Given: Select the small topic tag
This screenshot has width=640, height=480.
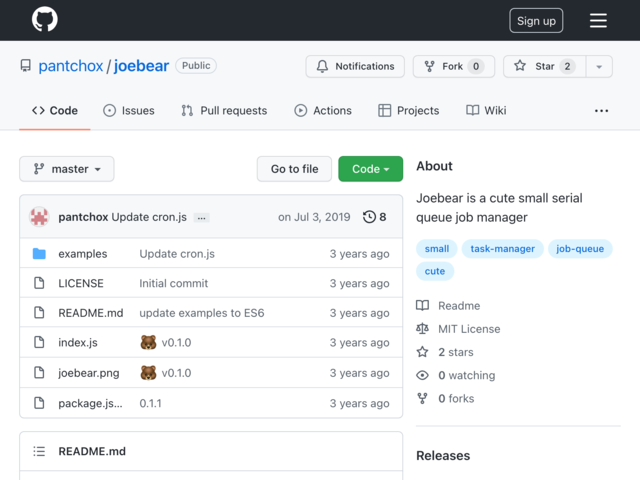Looking at the screenshot, I should 437,249.
